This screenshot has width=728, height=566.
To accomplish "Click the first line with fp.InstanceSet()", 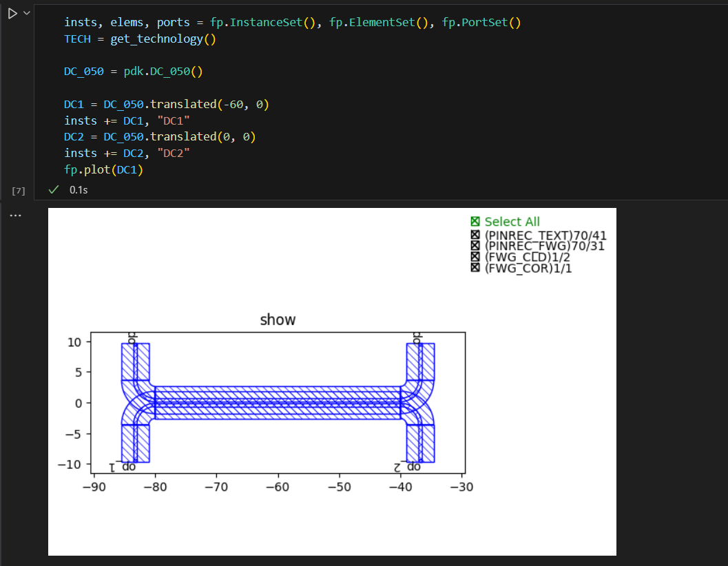I will [293, 22].
